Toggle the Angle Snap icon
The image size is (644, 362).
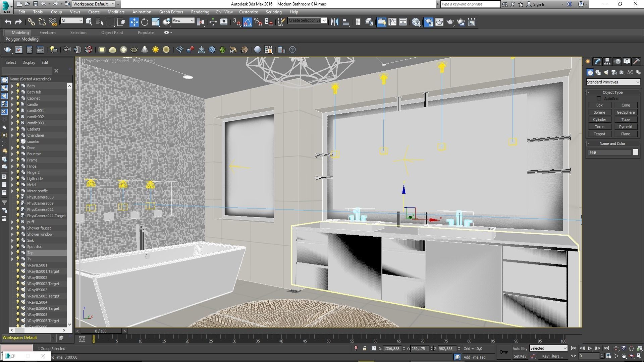[x=247, y=22]
